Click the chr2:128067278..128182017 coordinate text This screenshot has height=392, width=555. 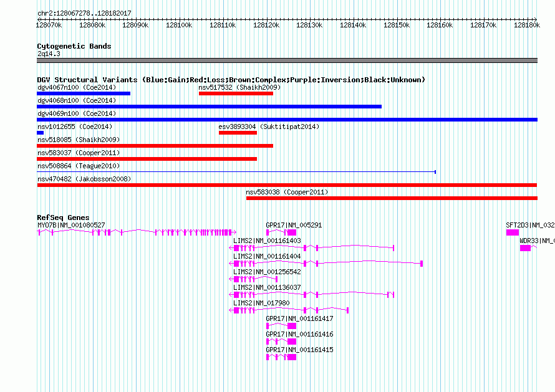pos(84,14)
